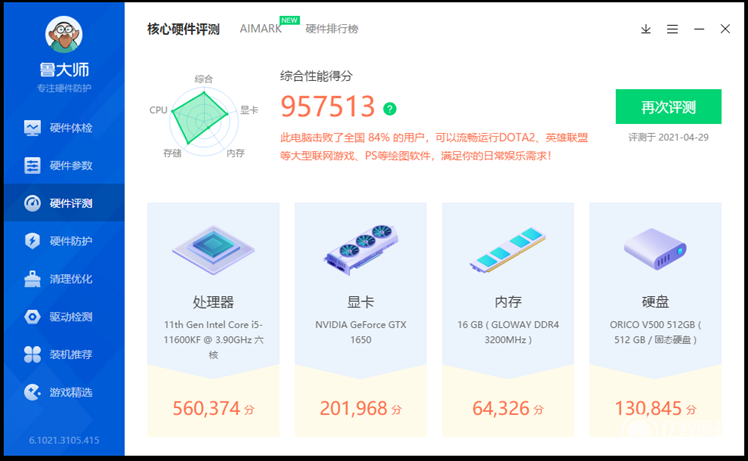Click the processor score 560,374
Image resolution: width=748 pixels, height=461 pixels.
point(207,409)
